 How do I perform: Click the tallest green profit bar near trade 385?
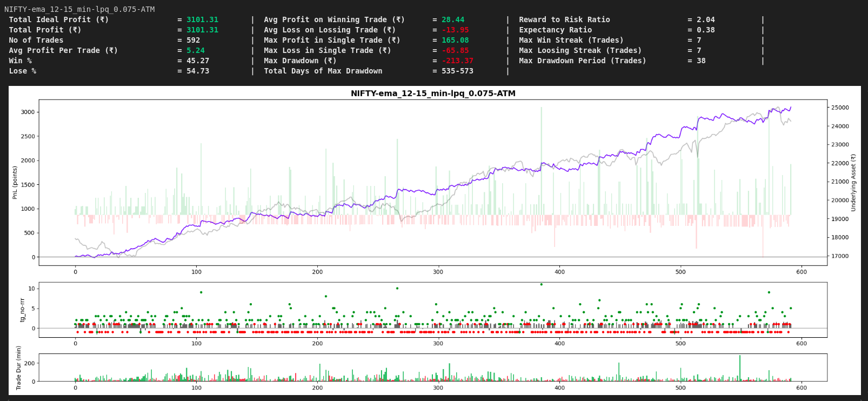pos(541,161)
